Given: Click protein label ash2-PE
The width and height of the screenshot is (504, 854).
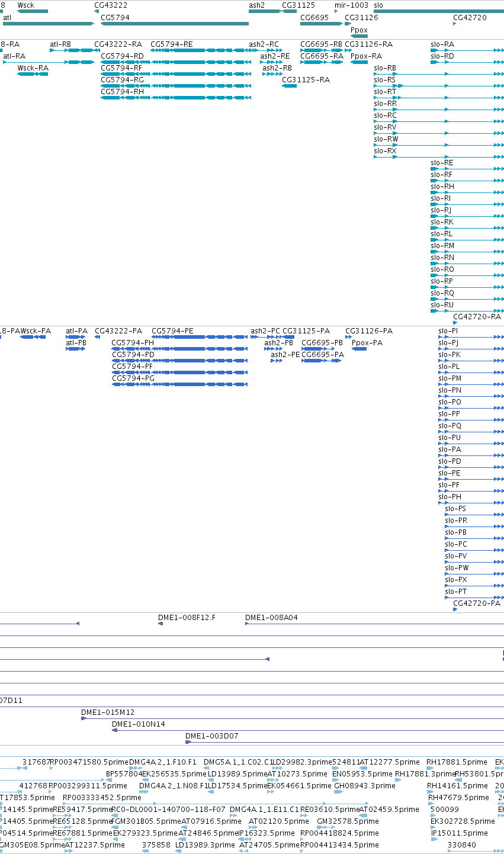Looking at the screenshot, I should (285, 355).
